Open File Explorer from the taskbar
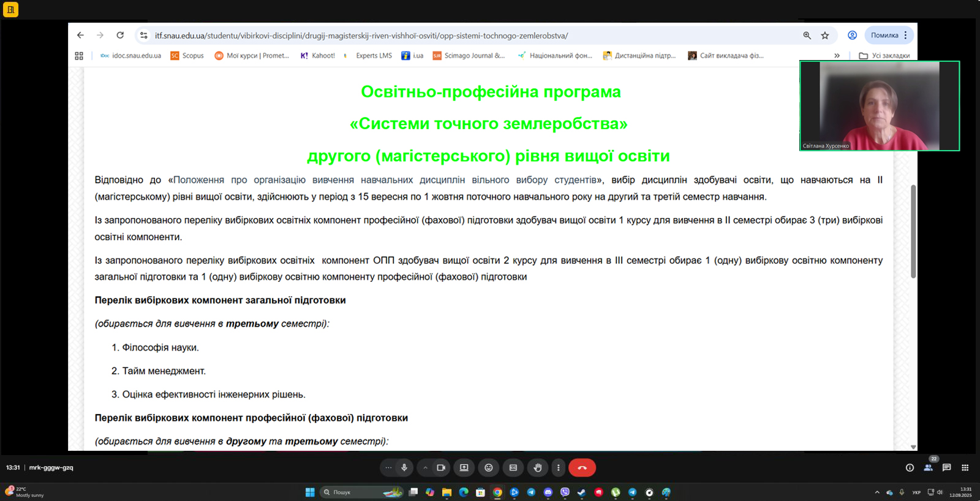This screenshot has height=501, width=980. click(447, 492)
